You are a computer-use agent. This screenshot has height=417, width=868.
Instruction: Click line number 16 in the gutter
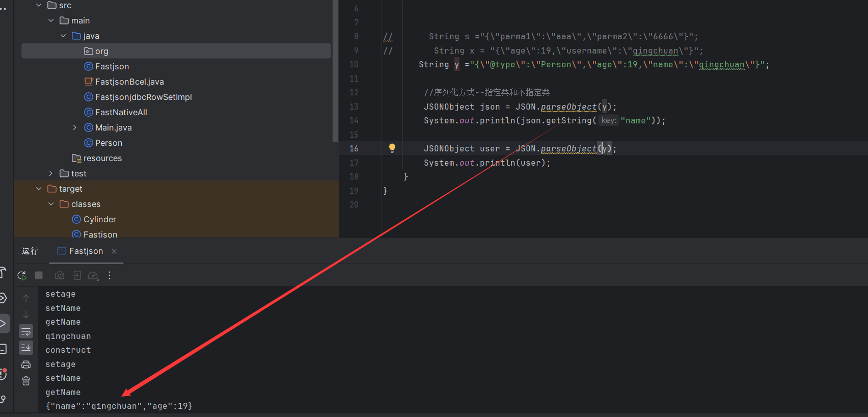click(354, 148)
